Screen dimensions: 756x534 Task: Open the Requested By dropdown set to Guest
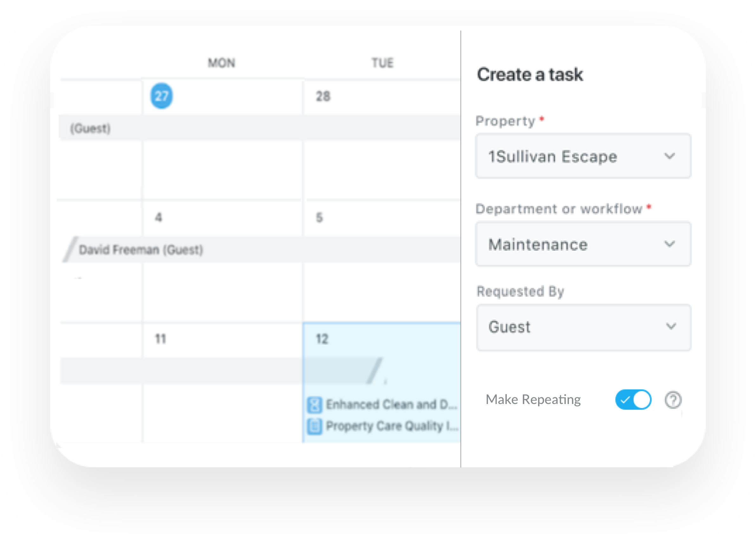(x=583, y=327)
